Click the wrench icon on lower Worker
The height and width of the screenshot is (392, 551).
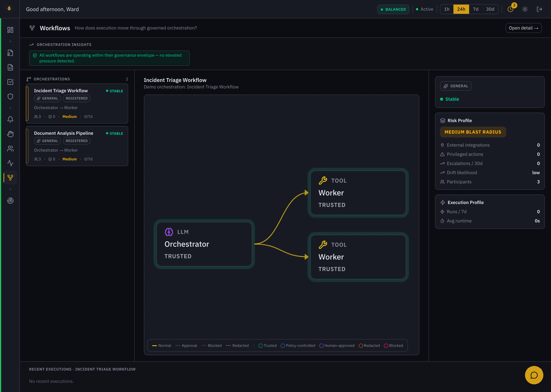323,245
